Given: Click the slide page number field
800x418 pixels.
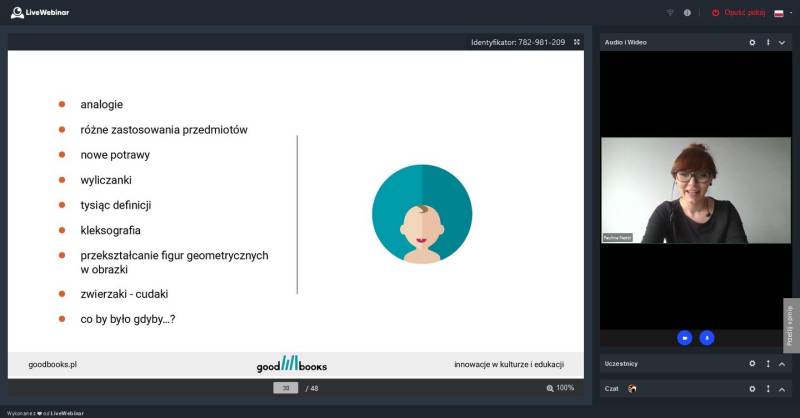Looking at the screenshot, I should (285, 388).
